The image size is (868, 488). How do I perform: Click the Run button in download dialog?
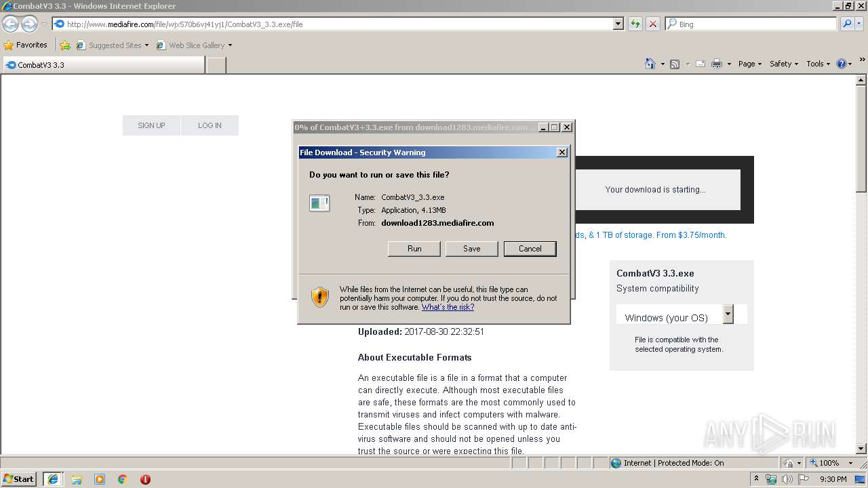point(414,249)
